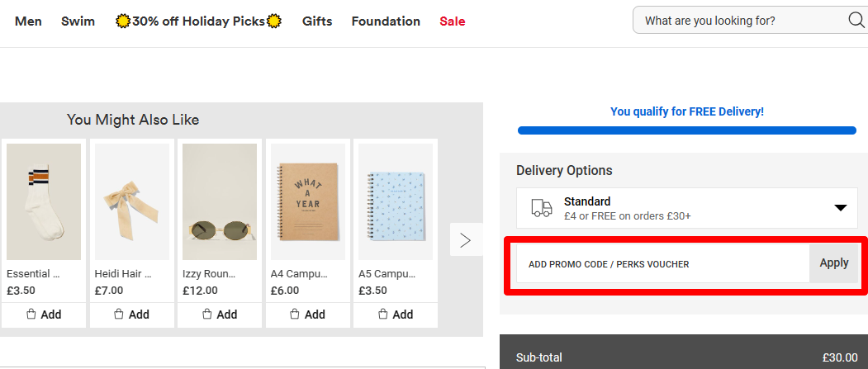Image resolution: width=868 pixels, height=369 pixels.
Task: Add A4 Campus notebook to bag
Action: click(x=307, y=315)
